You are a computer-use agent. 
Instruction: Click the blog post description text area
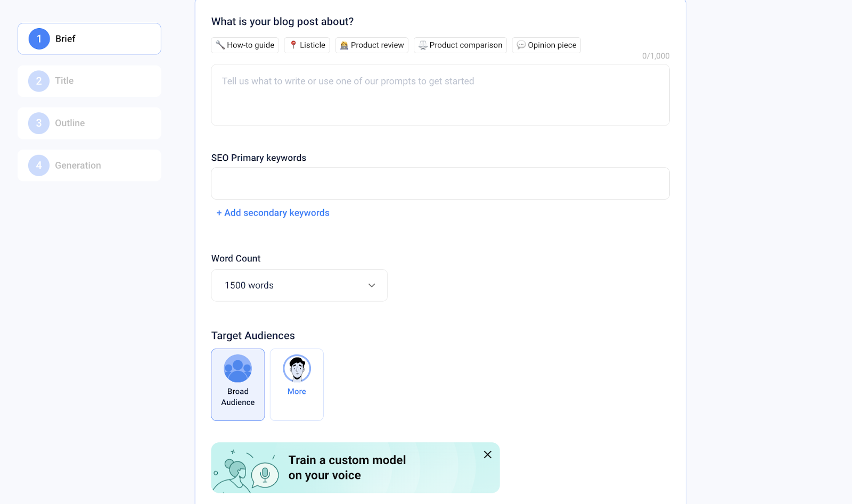click(440, 95)
